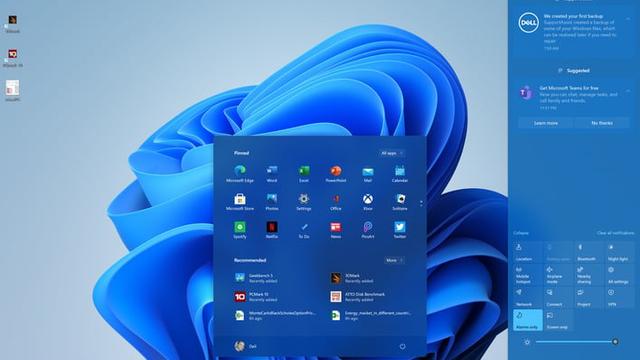Screen dimensions: 640x360
Task: Open the Energy_market_in_different_countries file
Action: click(x=371, y=315)
